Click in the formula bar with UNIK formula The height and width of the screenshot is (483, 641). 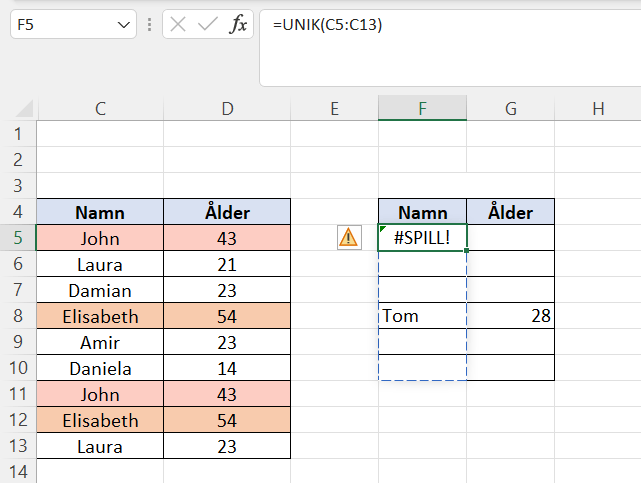click(x=450, y=26)
